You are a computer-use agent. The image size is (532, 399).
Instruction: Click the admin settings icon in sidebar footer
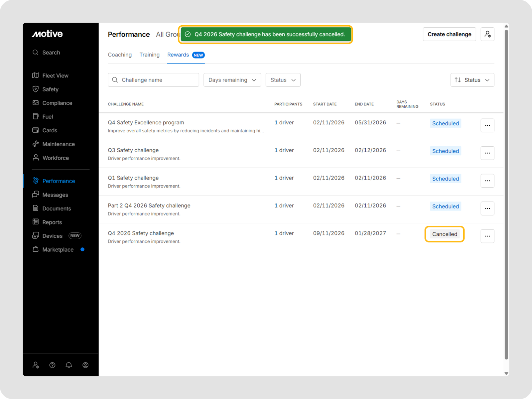tap(36, 365)
